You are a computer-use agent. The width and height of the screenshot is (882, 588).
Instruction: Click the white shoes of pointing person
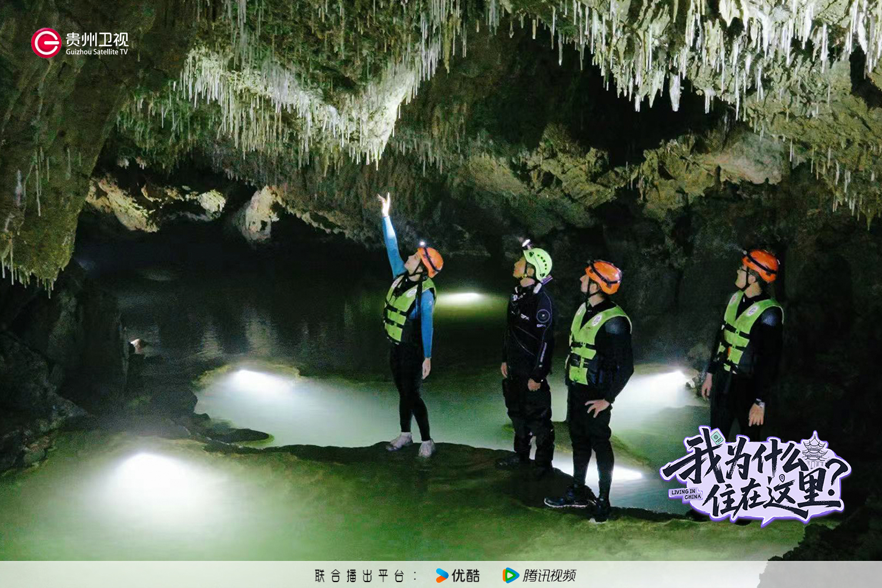point(411,445)
